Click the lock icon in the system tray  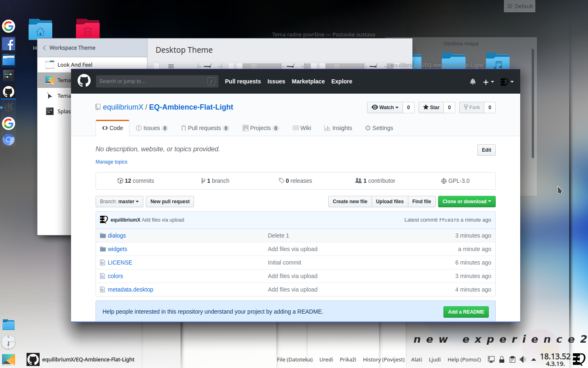click(502, 359)
